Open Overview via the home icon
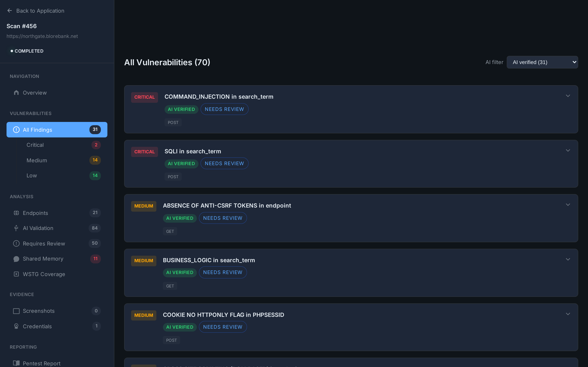This screenshot has height=367, width=588. (x=16, y=93)
